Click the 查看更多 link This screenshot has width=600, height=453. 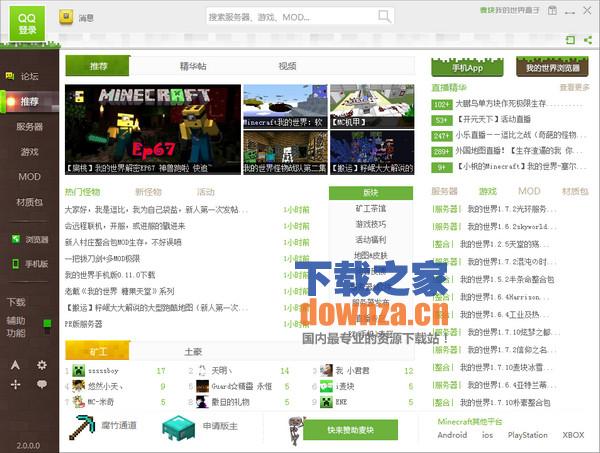click(574, 88)
